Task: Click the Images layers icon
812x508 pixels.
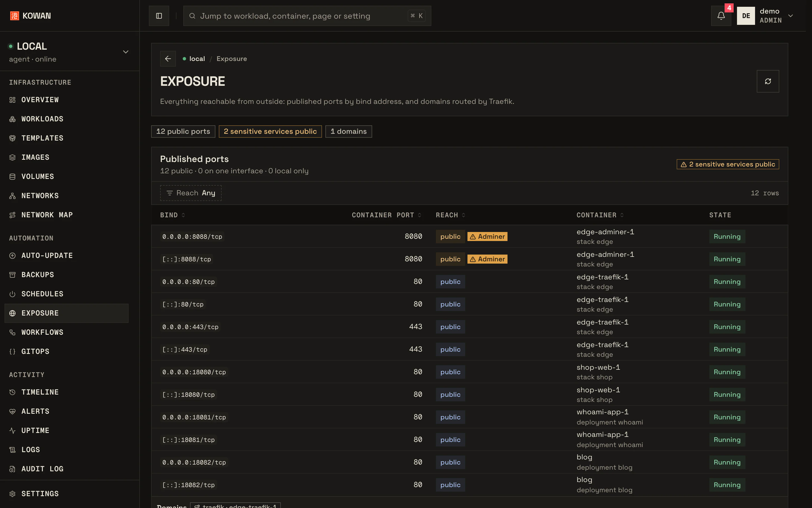Action: pos(12,157)
